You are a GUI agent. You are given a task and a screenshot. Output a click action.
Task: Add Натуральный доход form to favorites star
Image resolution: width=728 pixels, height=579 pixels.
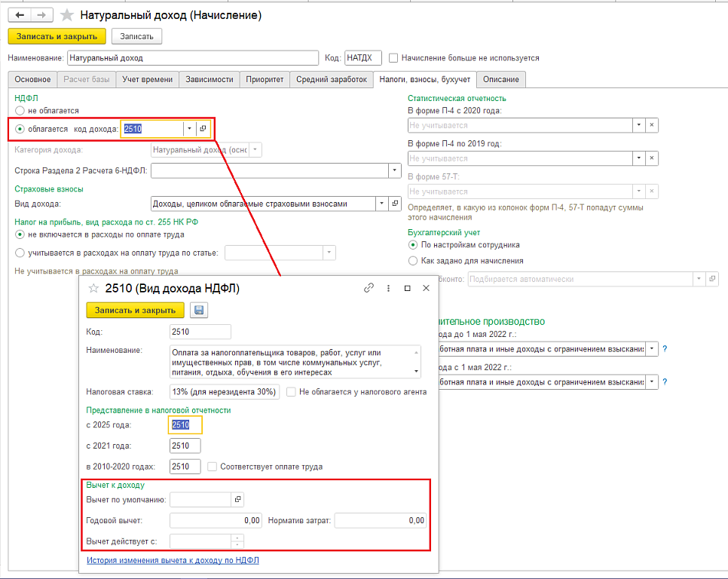(x=68, y=15)
